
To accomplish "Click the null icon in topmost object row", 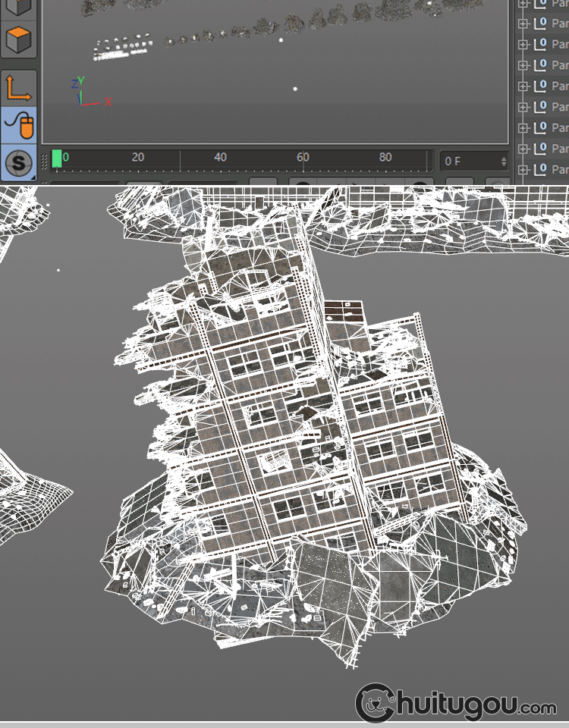I will [540, 3].
